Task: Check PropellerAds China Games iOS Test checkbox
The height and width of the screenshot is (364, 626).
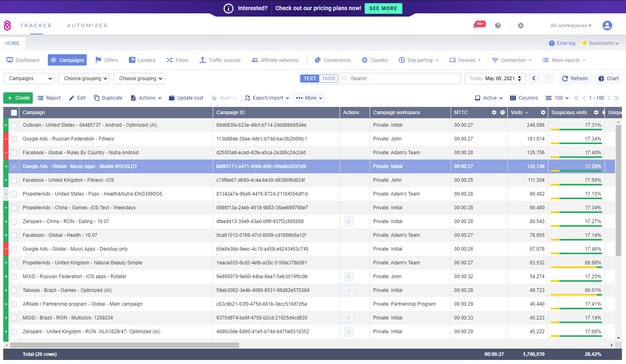Action: pyautogui.click(x=14, y=208)
